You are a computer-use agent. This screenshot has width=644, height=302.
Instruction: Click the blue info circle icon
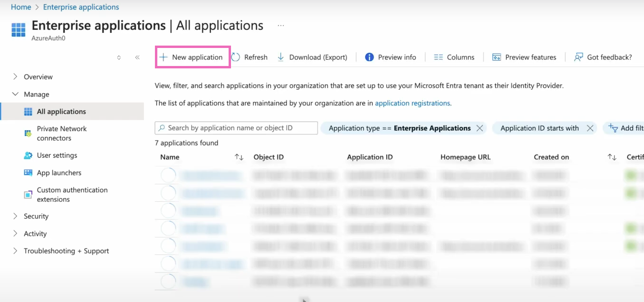(369, 57)
